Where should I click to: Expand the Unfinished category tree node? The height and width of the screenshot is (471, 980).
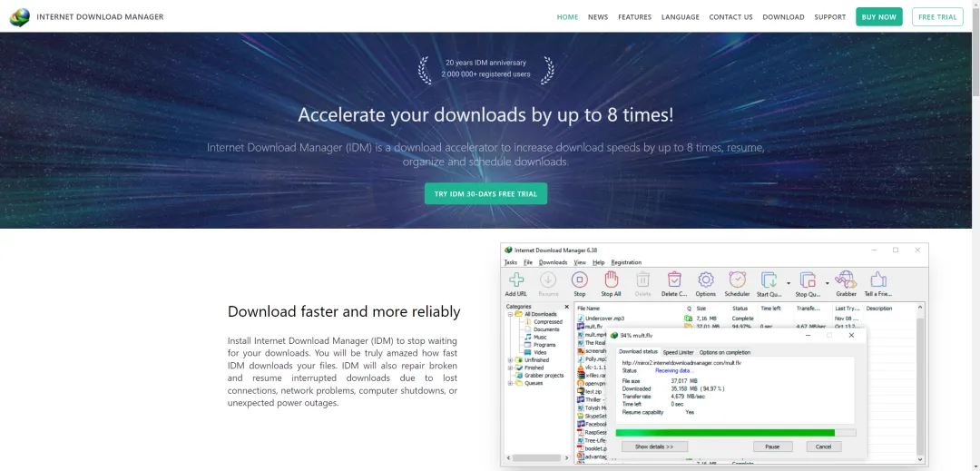509,360
